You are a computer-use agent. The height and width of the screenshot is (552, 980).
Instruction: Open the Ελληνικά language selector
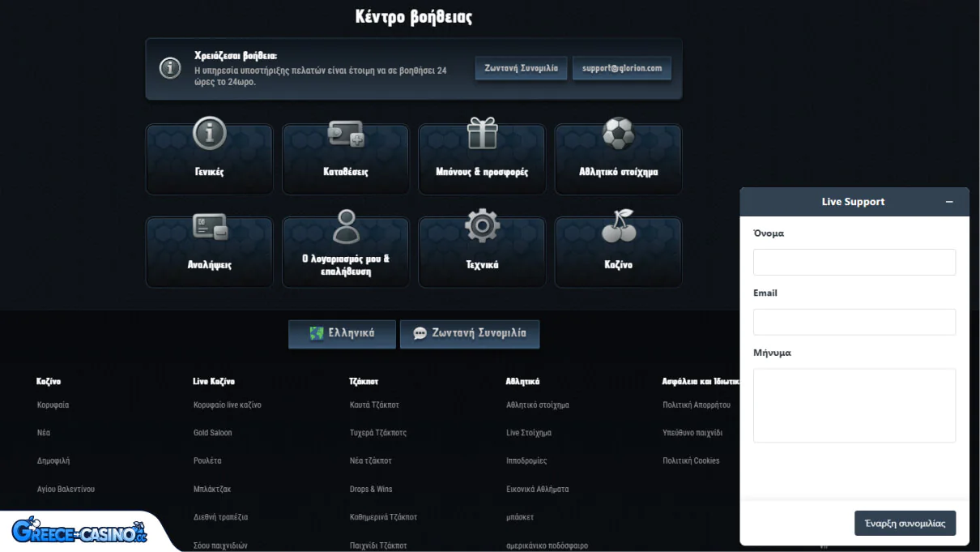click(x=342, y=333)
